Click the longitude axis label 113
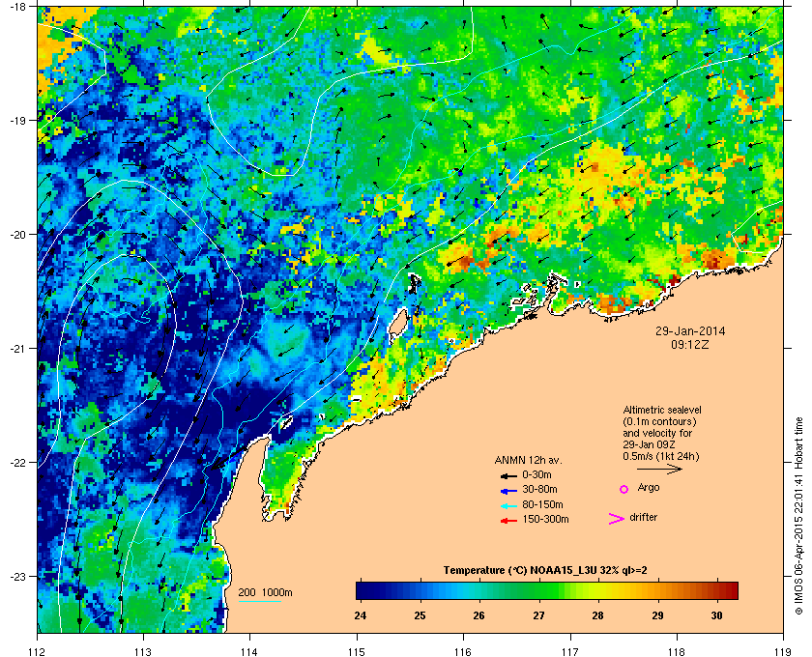Image resolution: width=812 pixels, height=657 pixels. [x=143, y=651]
